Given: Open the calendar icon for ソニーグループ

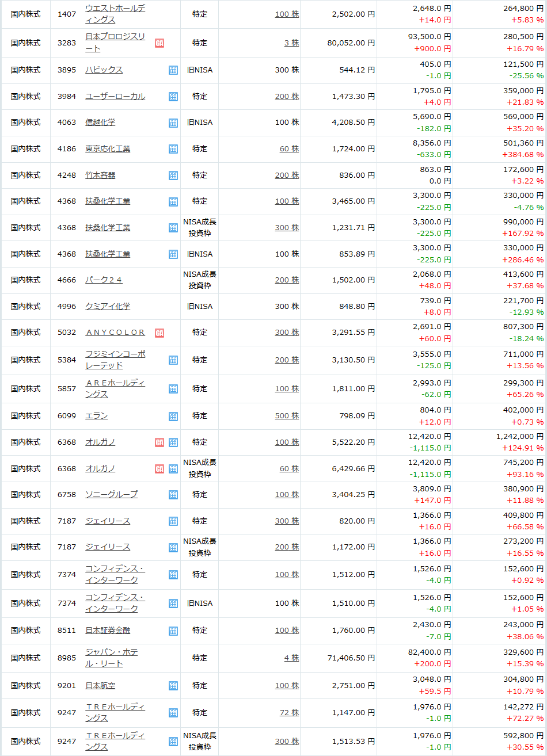Looking at the screenshot, I should [173, 495].
